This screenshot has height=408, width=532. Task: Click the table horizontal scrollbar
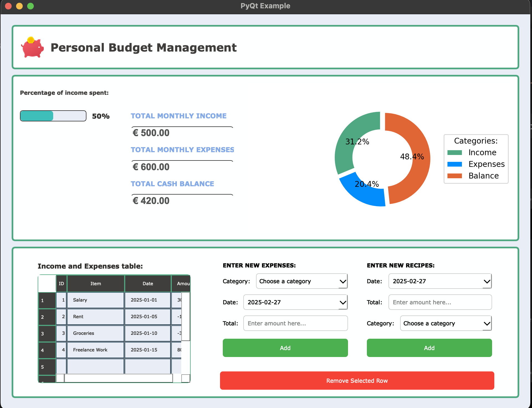pos(118,378)
